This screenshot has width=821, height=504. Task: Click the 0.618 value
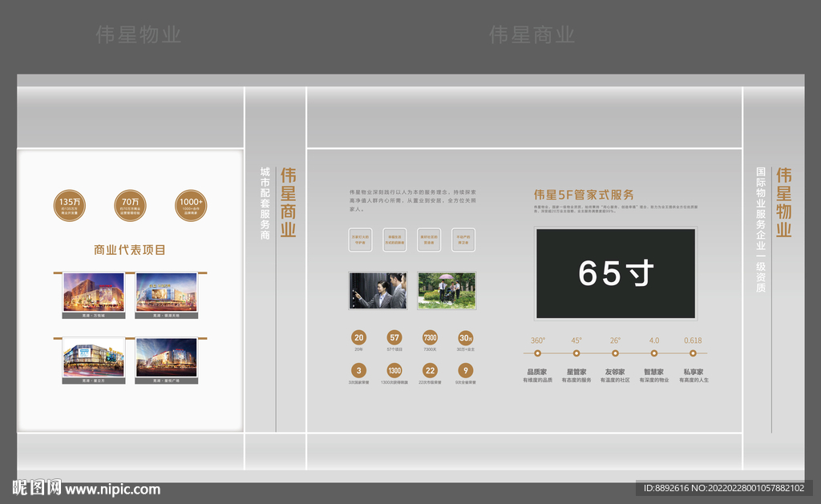click(693, 341)
